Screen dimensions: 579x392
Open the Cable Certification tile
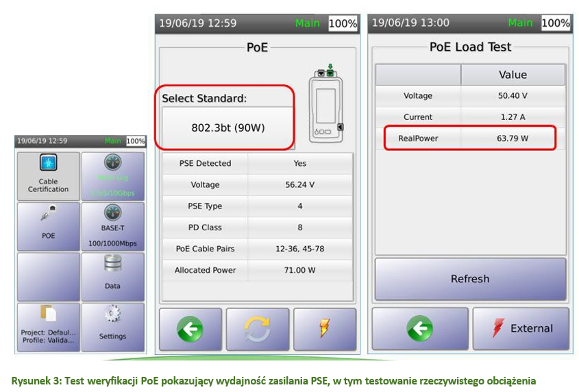point(49,176)
